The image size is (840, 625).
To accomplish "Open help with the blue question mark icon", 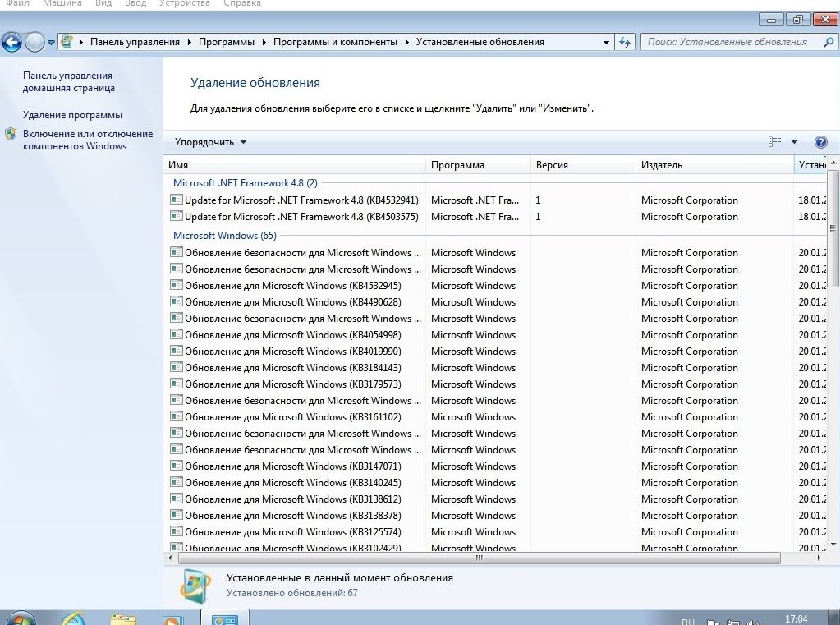I will click(820, 142).
